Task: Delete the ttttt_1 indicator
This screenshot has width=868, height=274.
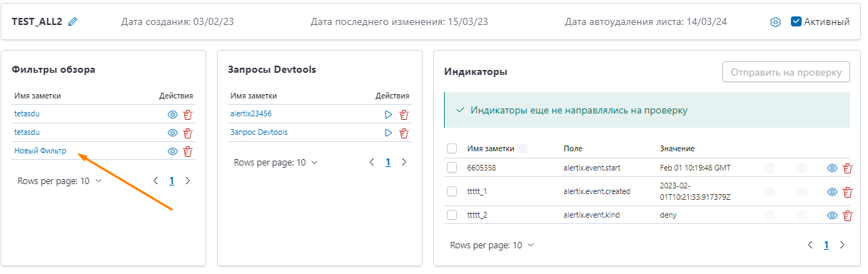Action: click(848, 192)
